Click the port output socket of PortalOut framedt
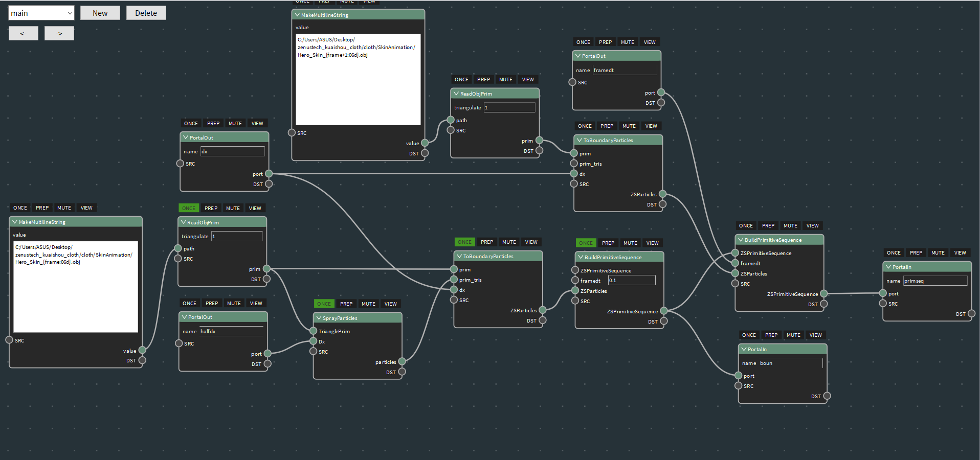Viewport: 980px width, 460px height. tap(661, 93)
